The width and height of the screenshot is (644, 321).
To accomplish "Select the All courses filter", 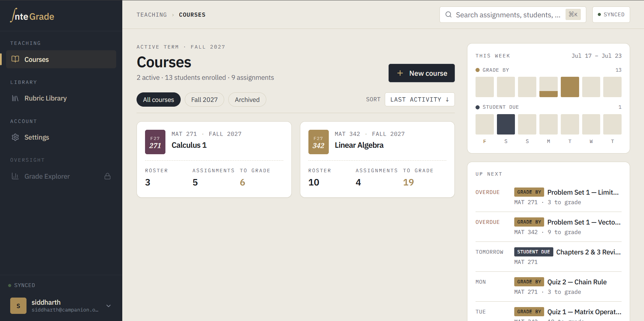I will tap(159, 100).
